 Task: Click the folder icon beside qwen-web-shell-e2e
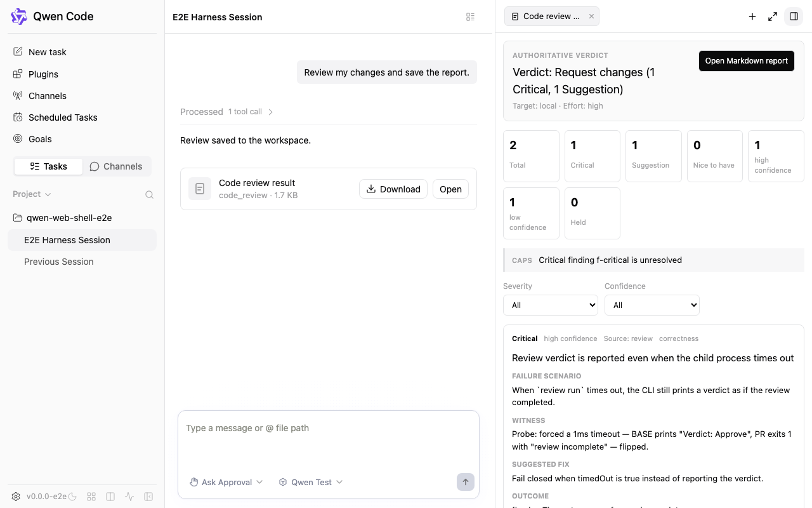(x=18, y=218)
